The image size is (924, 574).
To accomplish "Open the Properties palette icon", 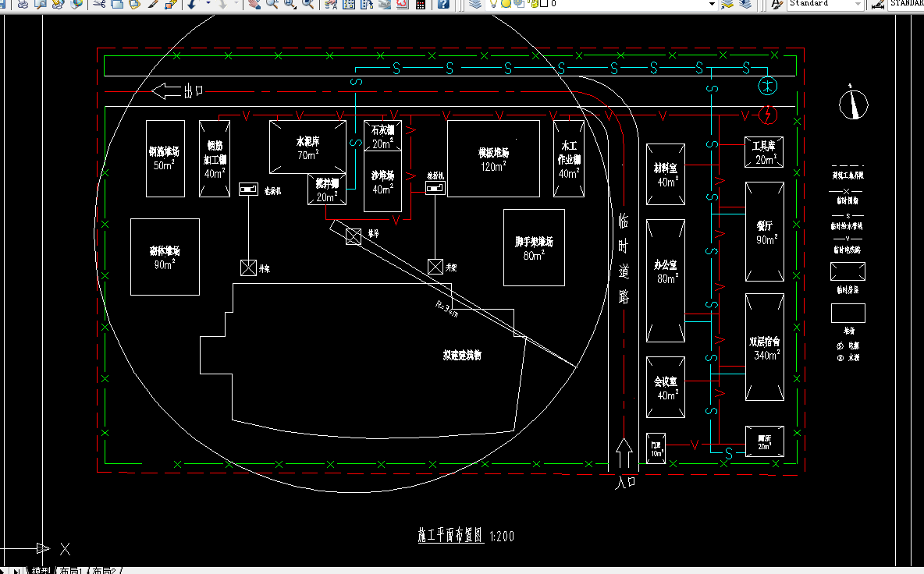I will pyautogui.click(x=331, y=4).
